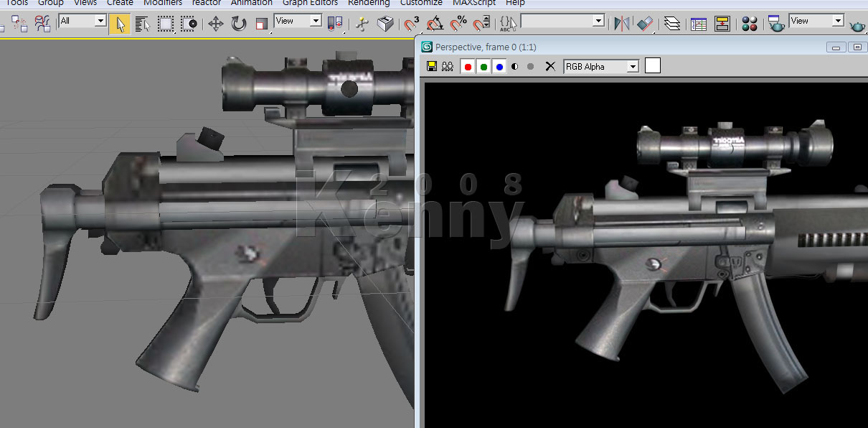Clear the rendered frame with X
Image resolution: width=868 pixels, height=428 pixels.
pos(550,67)
